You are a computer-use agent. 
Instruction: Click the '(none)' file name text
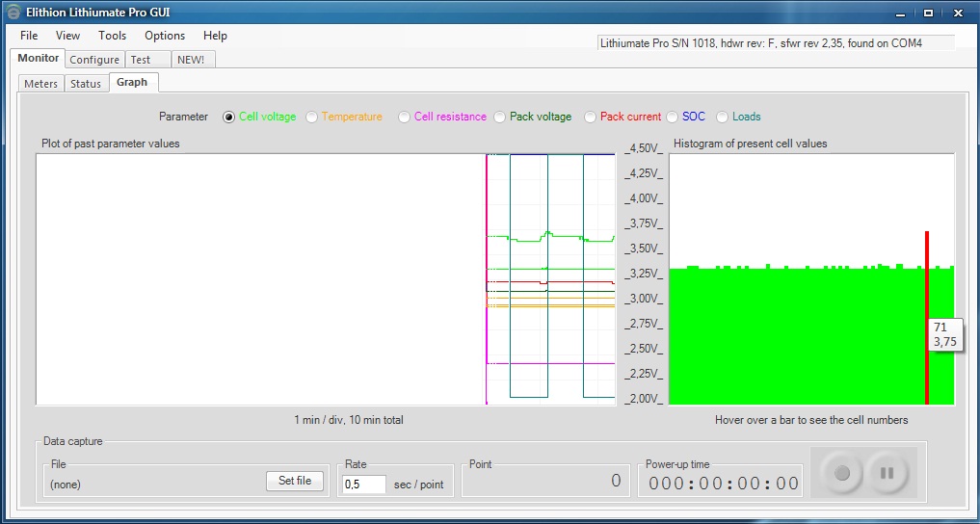click(65, 485)
